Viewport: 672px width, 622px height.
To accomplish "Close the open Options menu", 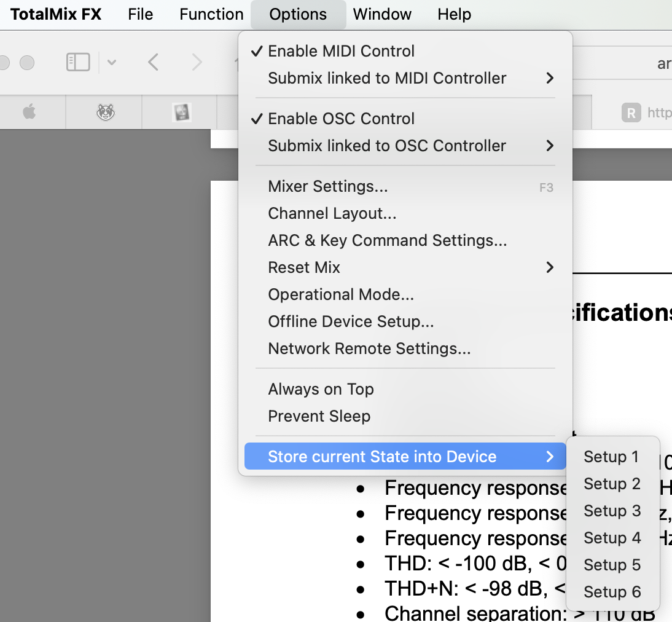I will click(x=298, y=14).
